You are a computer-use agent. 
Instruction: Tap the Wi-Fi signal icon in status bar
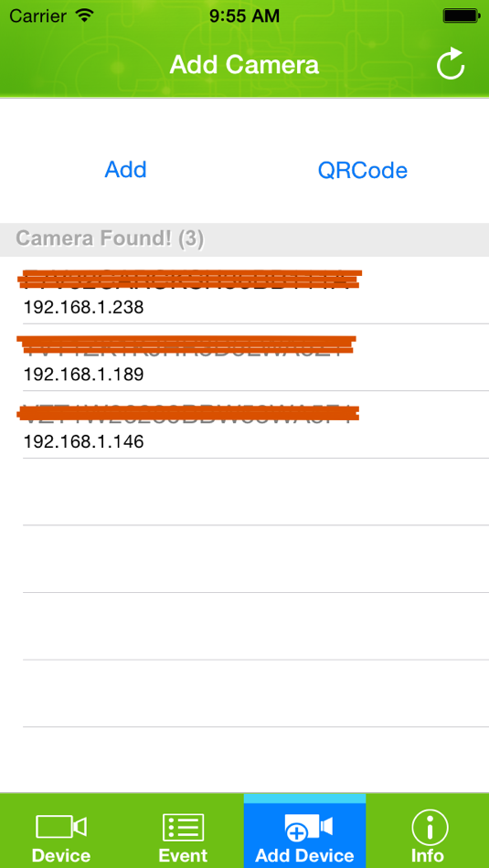[85, 16]
